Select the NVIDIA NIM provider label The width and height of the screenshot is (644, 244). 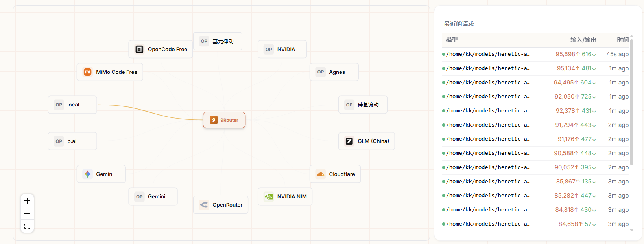point(292,196)
